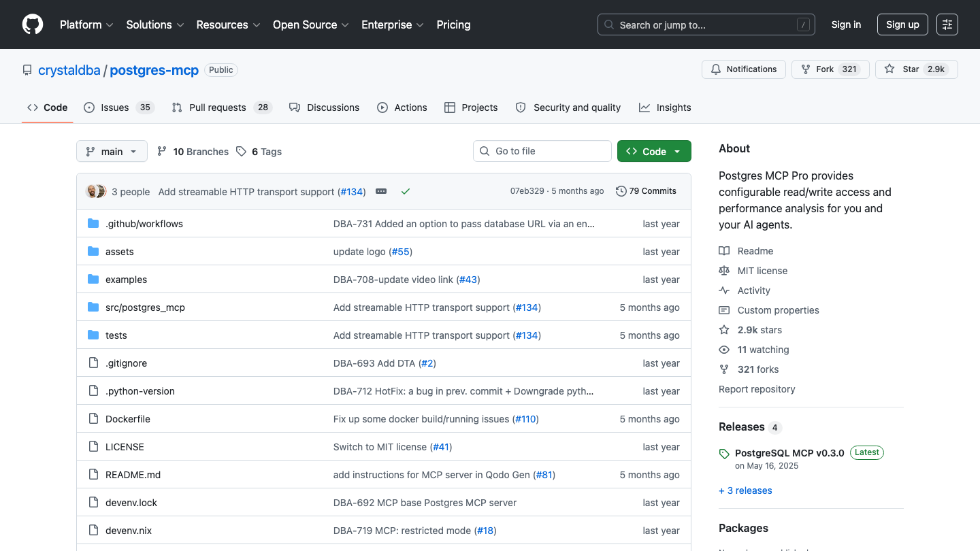
Task: Click the scale icon beside MIT license
Action: [x=724, y=271]
